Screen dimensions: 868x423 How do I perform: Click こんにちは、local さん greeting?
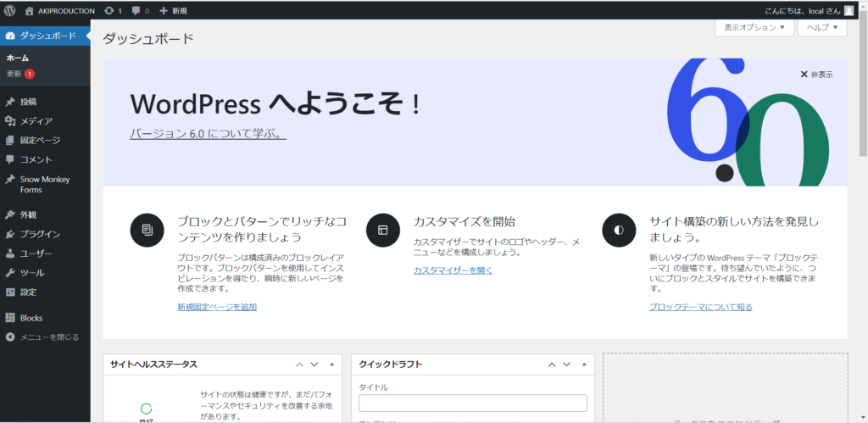(803, 10)
